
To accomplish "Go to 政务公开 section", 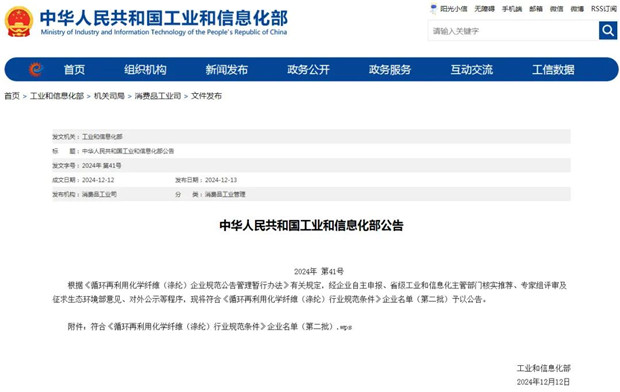I will tap(308, 70).
